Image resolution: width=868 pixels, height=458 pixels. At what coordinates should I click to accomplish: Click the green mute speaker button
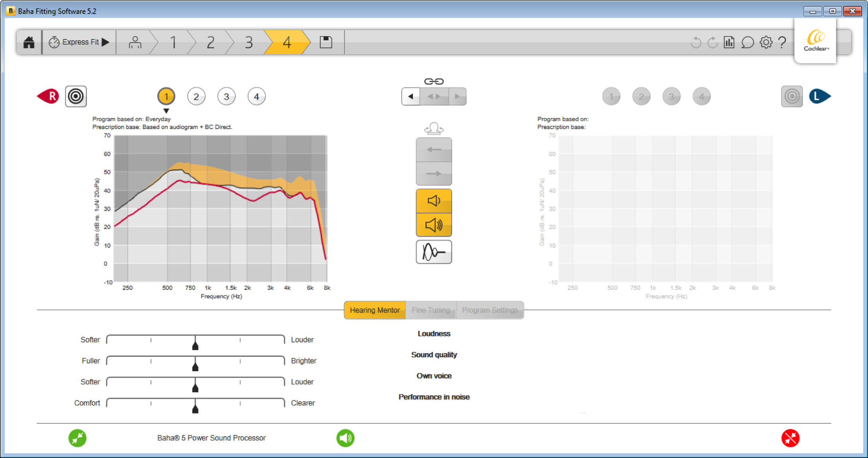[x=345, y=438]
